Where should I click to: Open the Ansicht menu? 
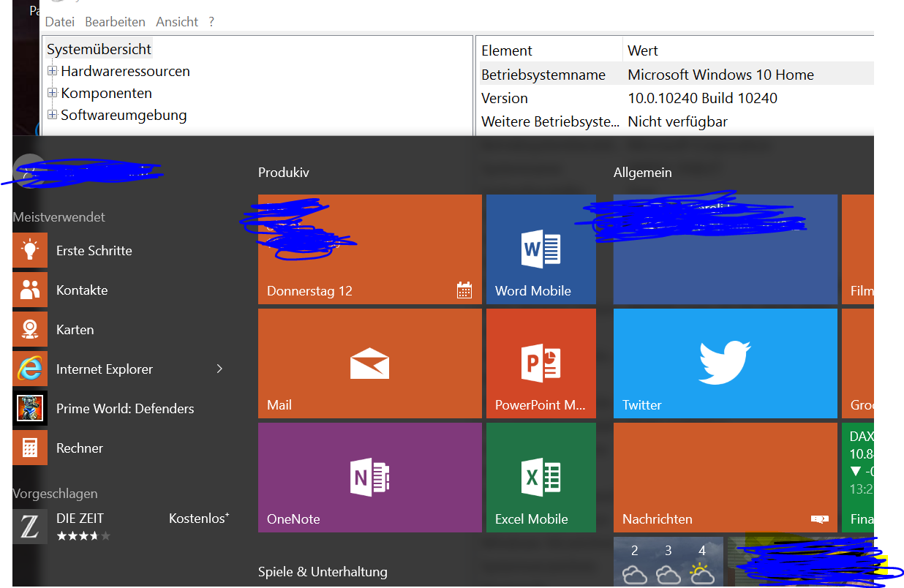pyautogui.click(x=177, y=22)
